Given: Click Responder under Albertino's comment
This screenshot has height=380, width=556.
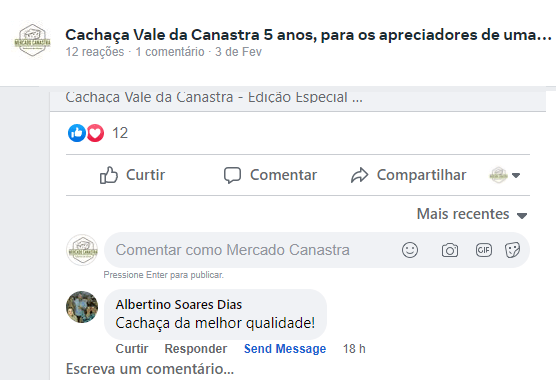Looking at the screenshot, I should (196, 349).
